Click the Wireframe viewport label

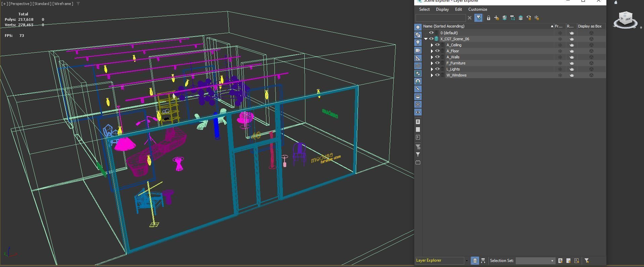[63, 4]
